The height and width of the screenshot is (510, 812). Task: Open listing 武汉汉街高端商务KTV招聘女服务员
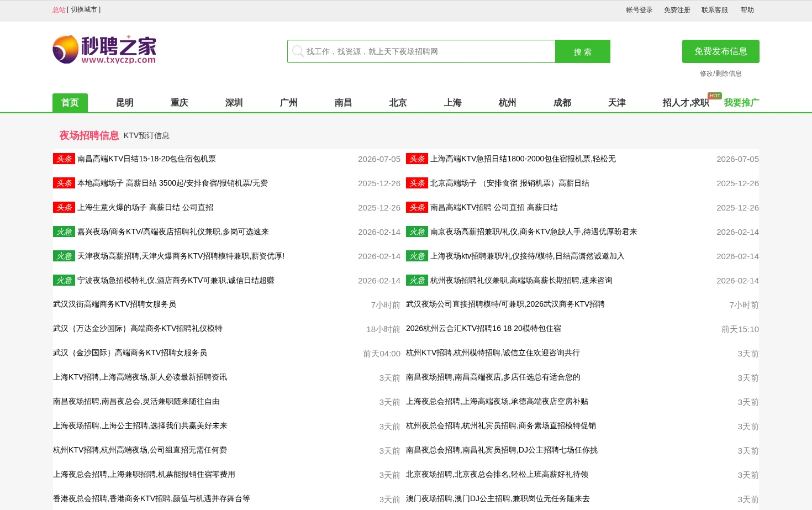click(x=114, y=304)
